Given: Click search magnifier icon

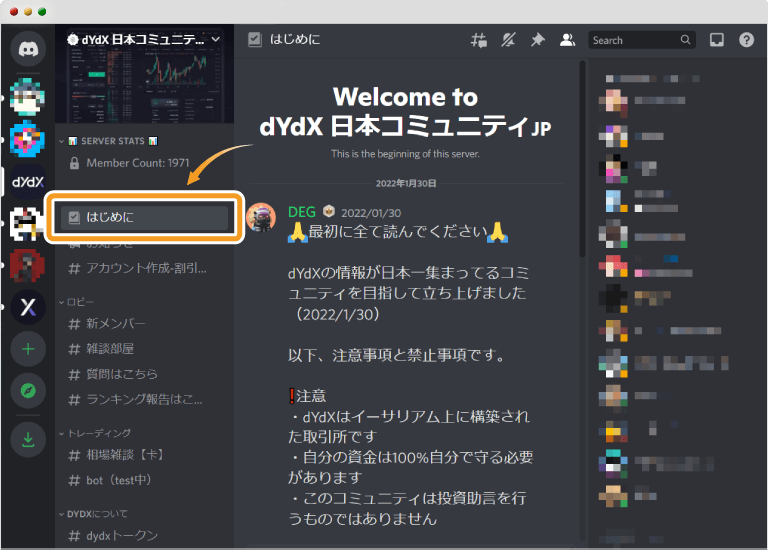Looking at the screenshot, I should [x=685, y=40].
